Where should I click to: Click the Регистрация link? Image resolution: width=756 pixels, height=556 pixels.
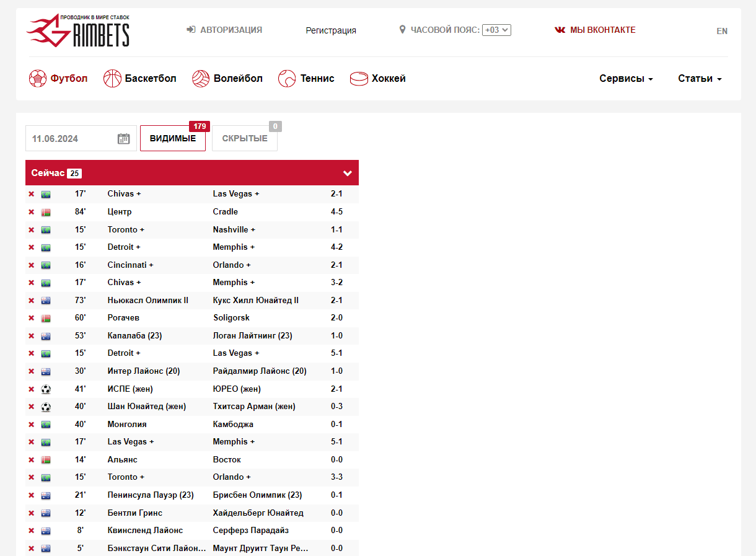pyautogui.click(x=331, y=30)
